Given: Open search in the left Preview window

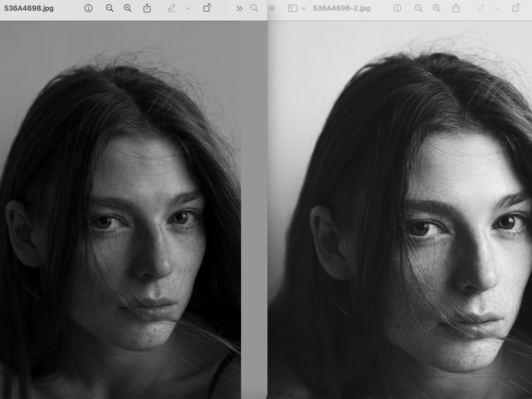Looking at the screenshot, I should pos(254,8).
